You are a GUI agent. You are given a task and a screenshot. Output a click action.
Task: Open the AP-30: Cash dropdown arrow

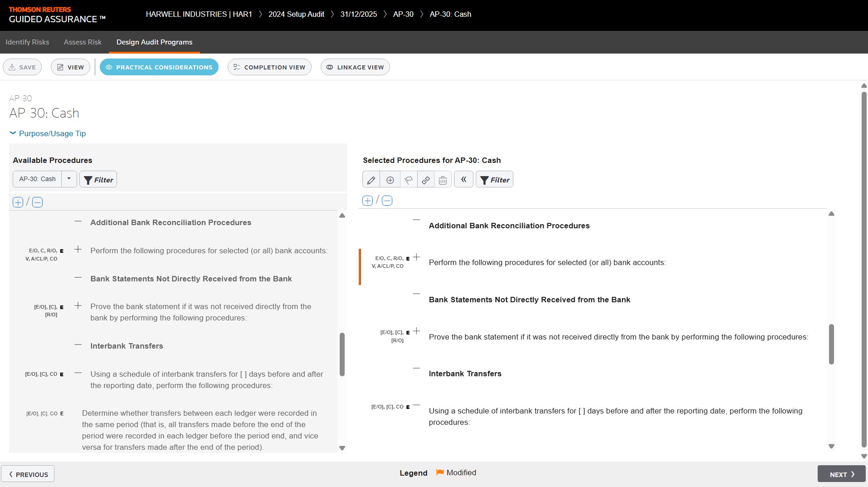(x=69, y=179)
